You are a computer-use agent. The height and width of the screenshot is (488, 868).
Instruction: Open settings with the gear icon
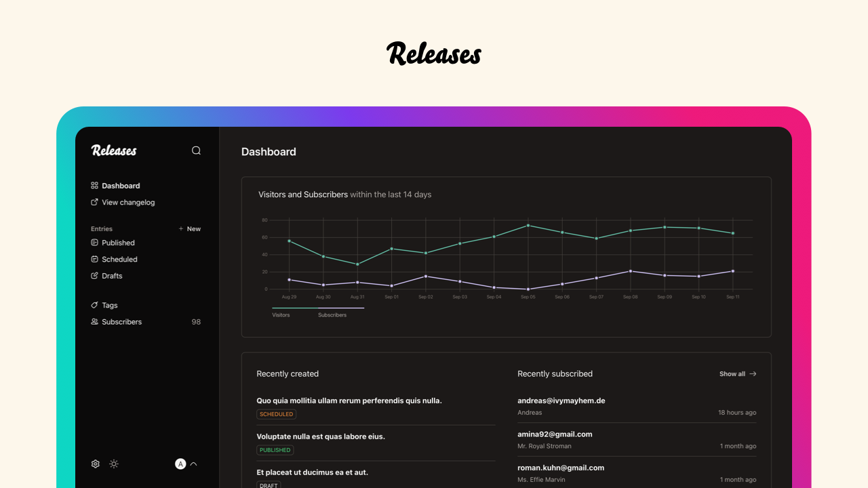pyautogui.click(x=95, y=464)
